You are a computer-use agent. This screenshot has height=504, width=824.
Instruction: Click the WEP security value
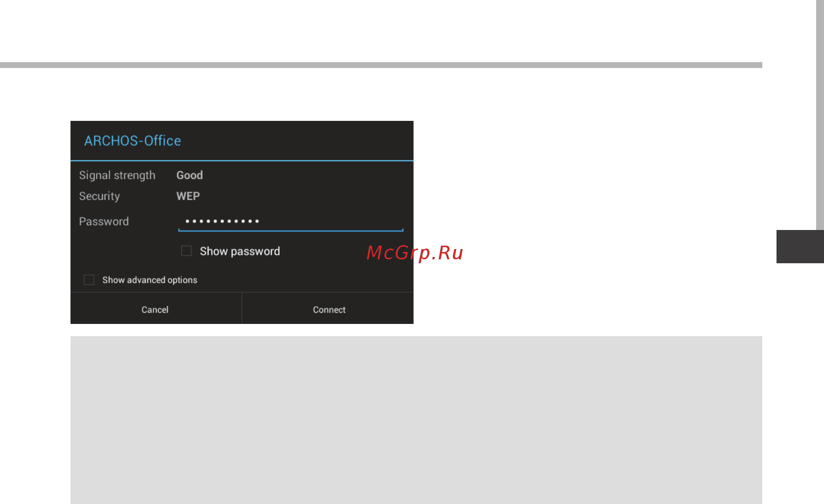(188, 196)
